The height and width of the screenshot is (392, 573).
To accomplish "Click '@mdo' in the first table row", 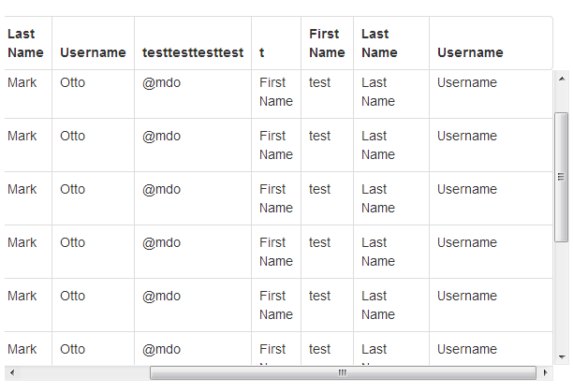I will pos(162,82).
